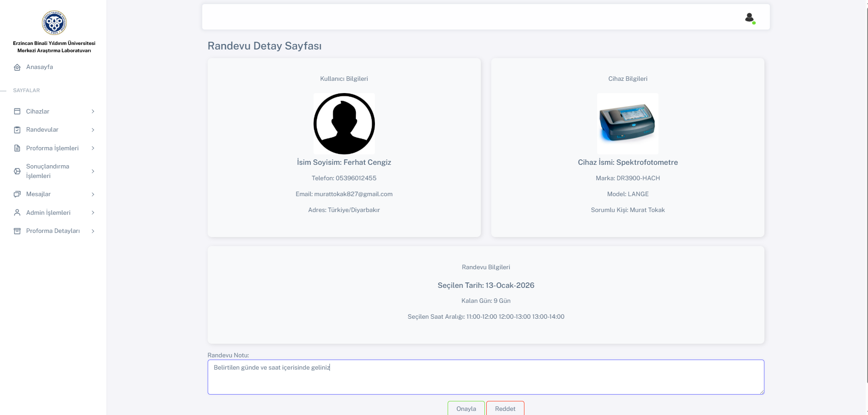
Task: Click the Proforma İşlemleri document icon
Action: pos(17,148)
